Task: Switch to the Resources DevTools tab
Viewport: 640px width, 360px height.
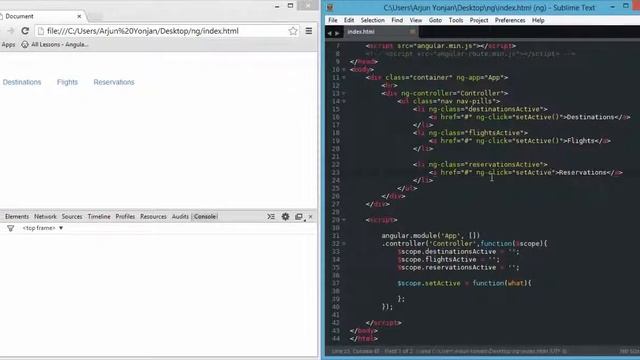Action: [x=153, y=217]
